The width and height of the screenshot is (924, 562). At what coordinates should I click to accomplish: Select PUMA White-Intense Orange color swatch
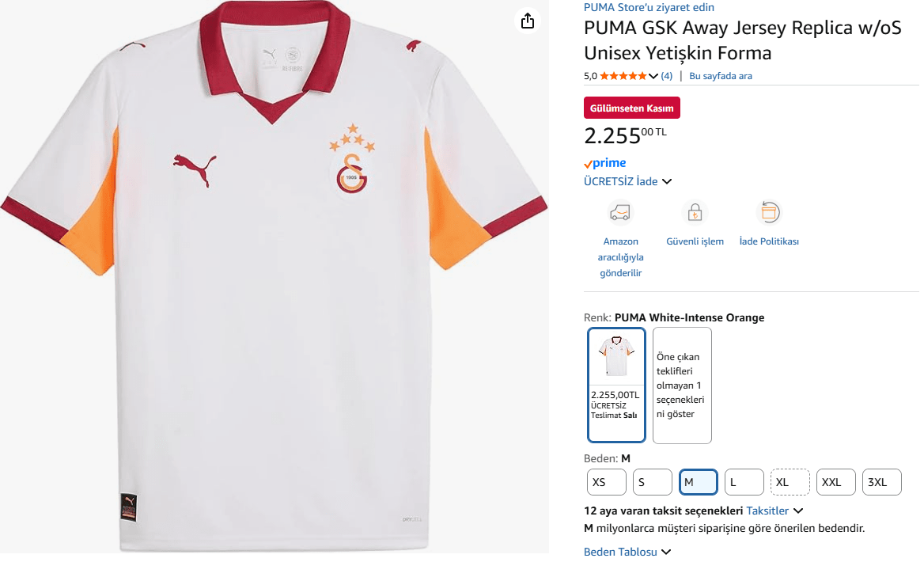click(x=616, y=384)
